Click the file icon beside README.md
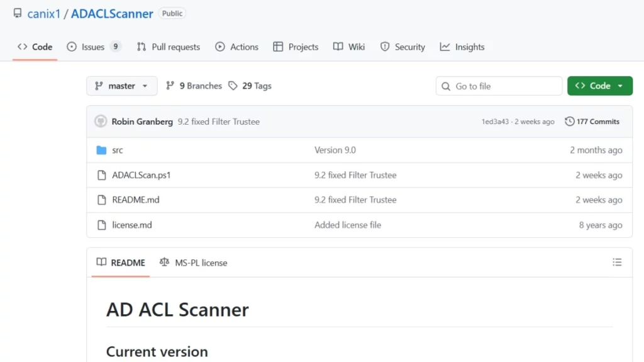The width and height of the screenshot is (644, 362). click(101, 200)
